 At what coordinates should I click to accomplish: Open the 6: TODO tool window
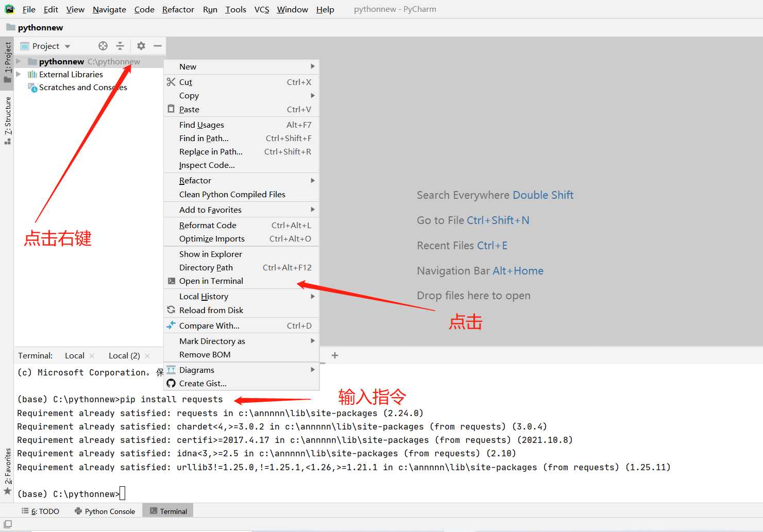(x=40, y=511)
